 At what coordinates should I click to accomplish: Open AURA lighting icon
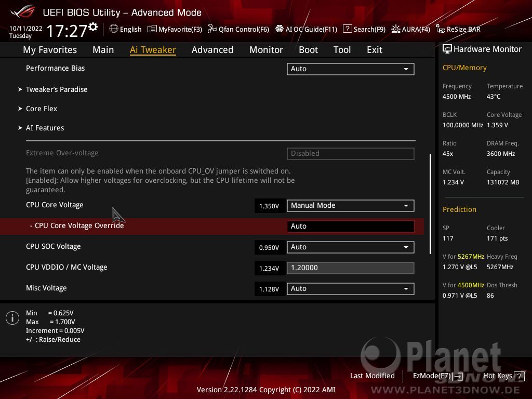(x=395, y=29)
